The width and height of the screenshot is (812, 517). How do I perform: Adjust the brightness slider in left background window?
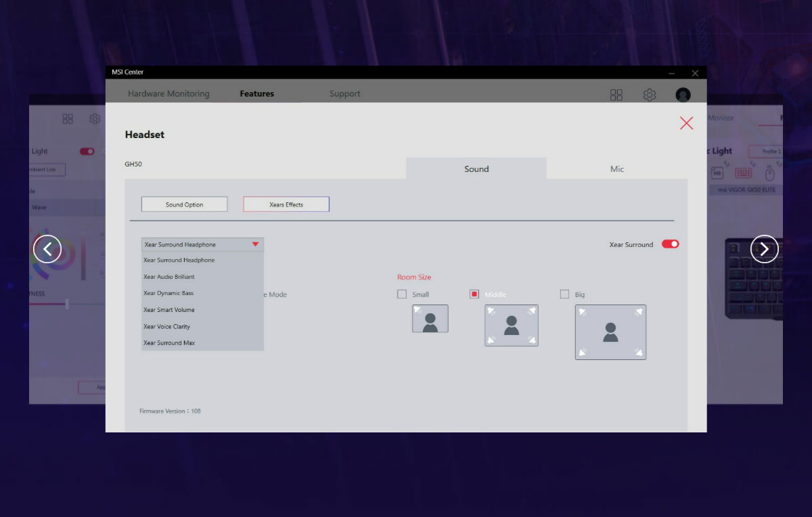tap(66, 304)
